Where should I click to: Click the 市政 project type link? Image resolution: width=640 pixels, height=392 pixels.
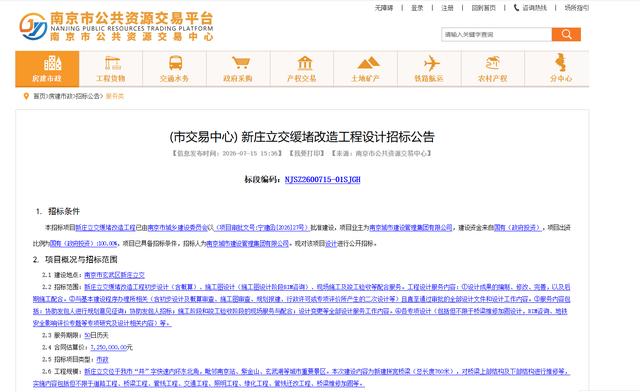point(102,359)
